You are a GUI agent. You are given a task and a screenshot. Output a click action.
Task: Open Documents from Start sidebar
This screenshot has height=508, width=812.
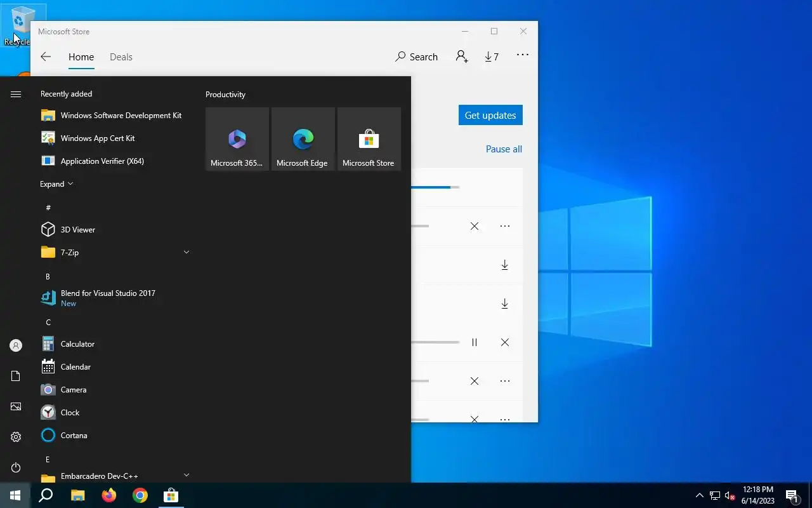[16, 376]
